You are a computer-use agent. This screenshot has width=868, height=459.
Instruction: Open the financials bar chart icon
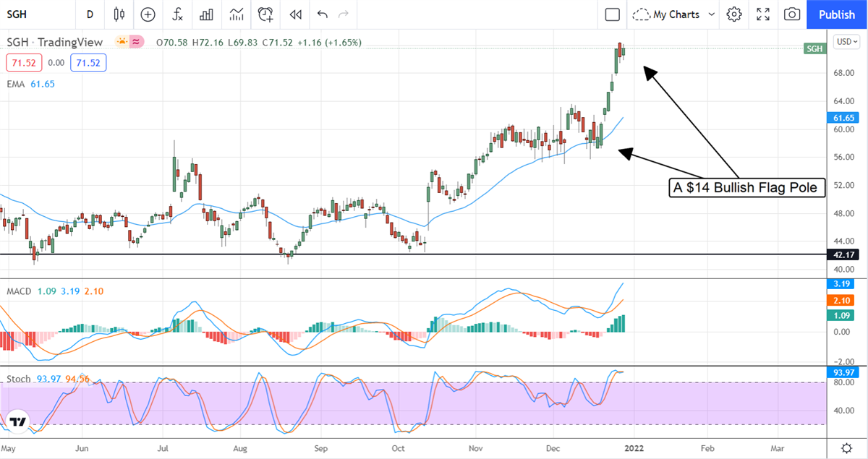[206, 14]
